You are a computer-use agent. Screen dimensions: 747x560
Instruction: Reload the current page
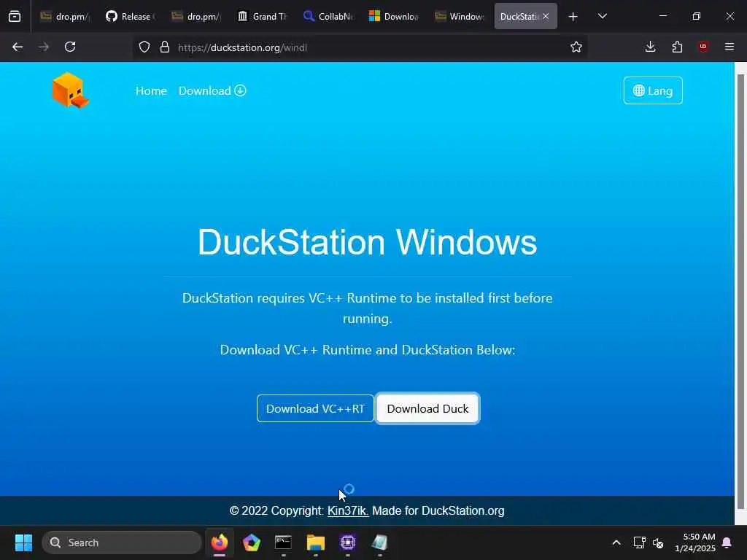point(70,47)
